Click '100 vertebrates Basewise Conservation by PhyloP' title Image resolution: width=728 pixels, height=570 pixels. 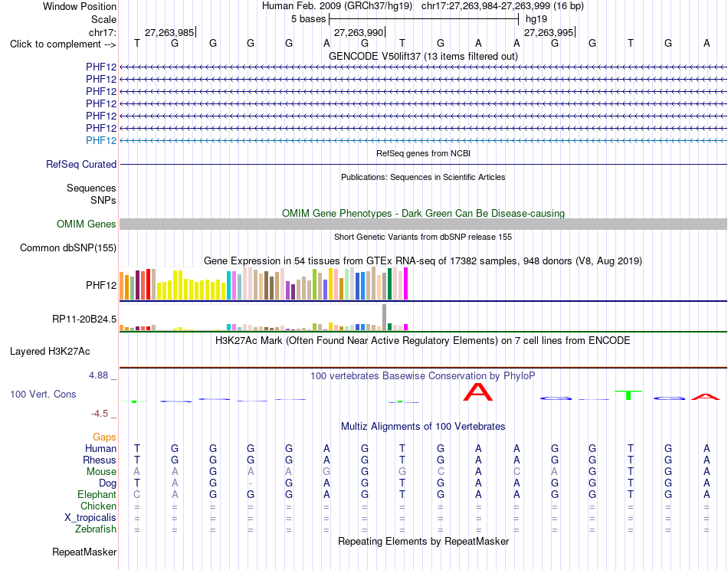pyautogui.click(x=423, y=376)
